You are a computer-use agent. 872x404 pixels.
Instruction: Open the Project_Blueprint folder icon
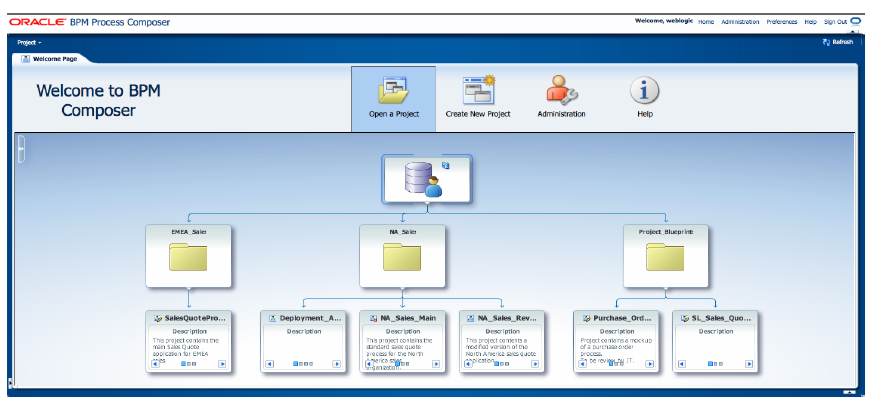click(665, 257)
